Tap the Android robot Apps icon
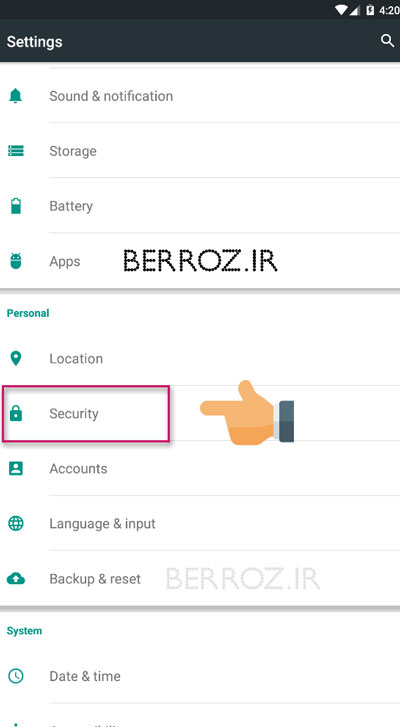This screenshot has height=727, width=400. point(16,261)
